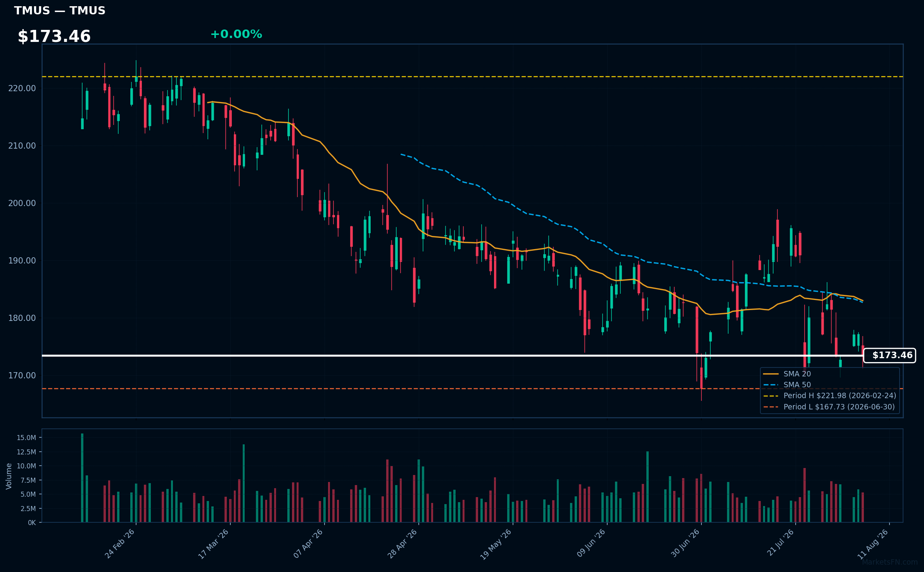The width and height of the screenshot is (924, 572).
Task: Click the 11 Aug '26 date label
Action: coord(873,544)
